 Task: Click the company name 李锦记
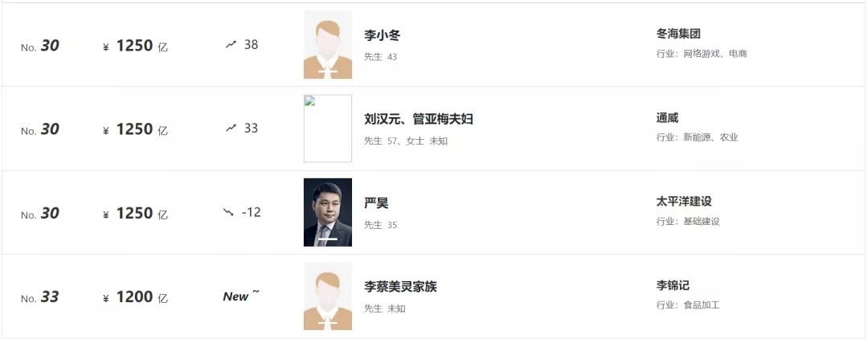[673, 285]
